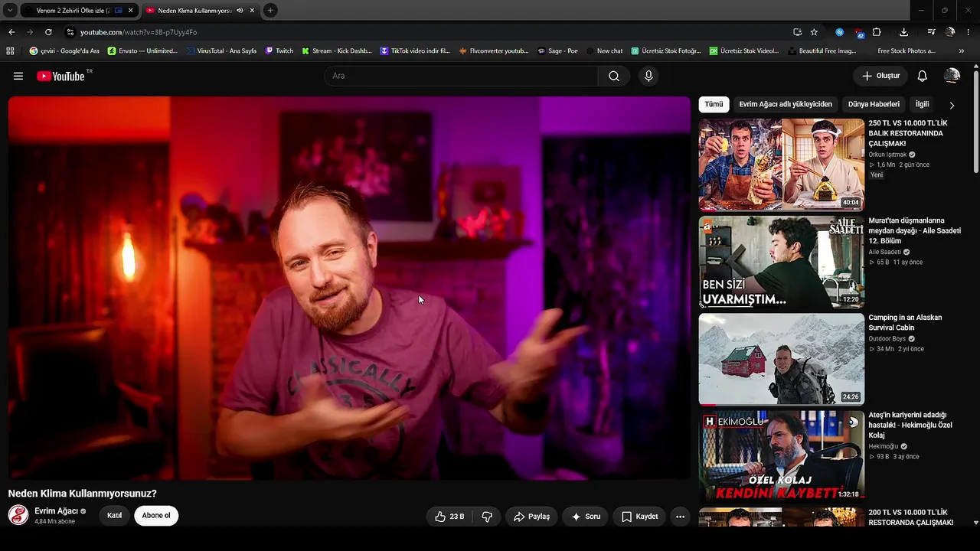980x551 pixels.
Task: Open the 250 TL VS 10.000 TL'LİK BALIK thumbnail
Action: pos(782,165)
